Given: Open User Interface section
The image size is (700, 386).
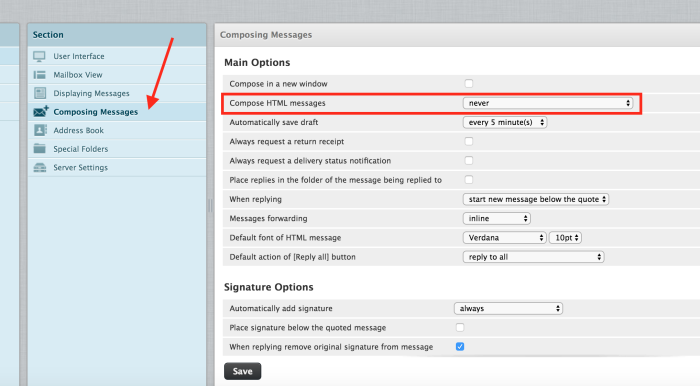Looking at the screenshot, I should click(x=117, y=56).
